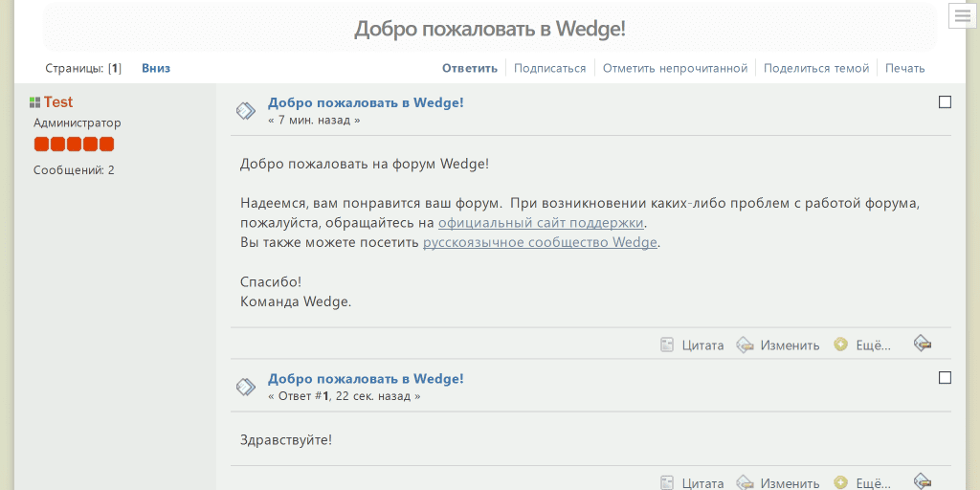Jump to bottom using the Вниз link
980x490 pixels.
(x=156, y=68)
